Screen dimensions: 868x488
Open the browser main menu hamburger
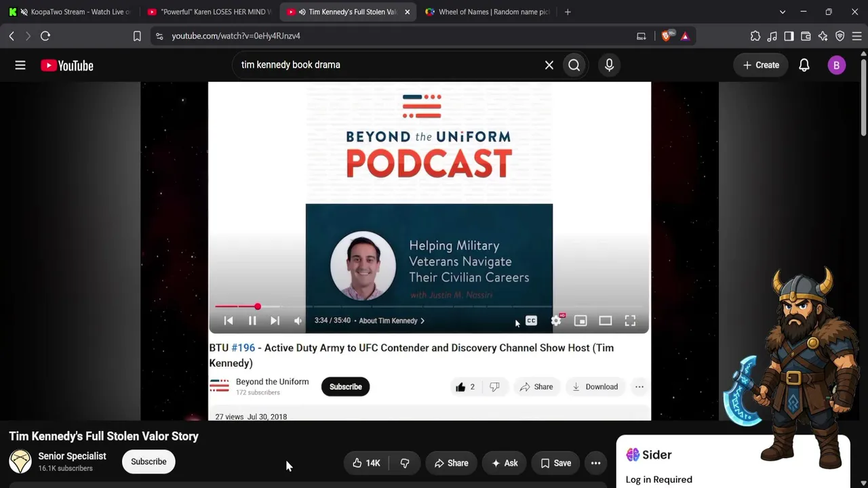coord(856,36)
